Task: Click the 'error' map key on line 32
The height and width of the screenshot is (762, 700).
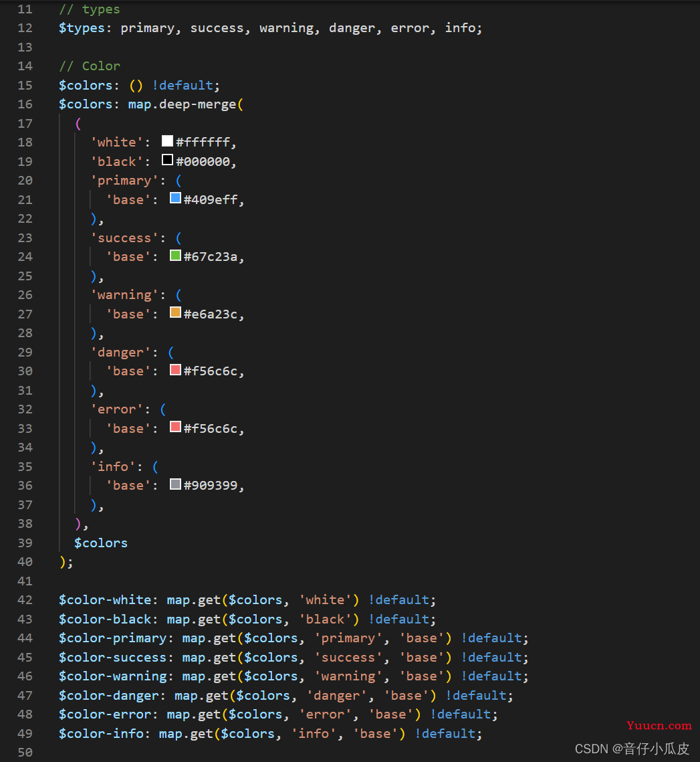Action: point(117,409)
